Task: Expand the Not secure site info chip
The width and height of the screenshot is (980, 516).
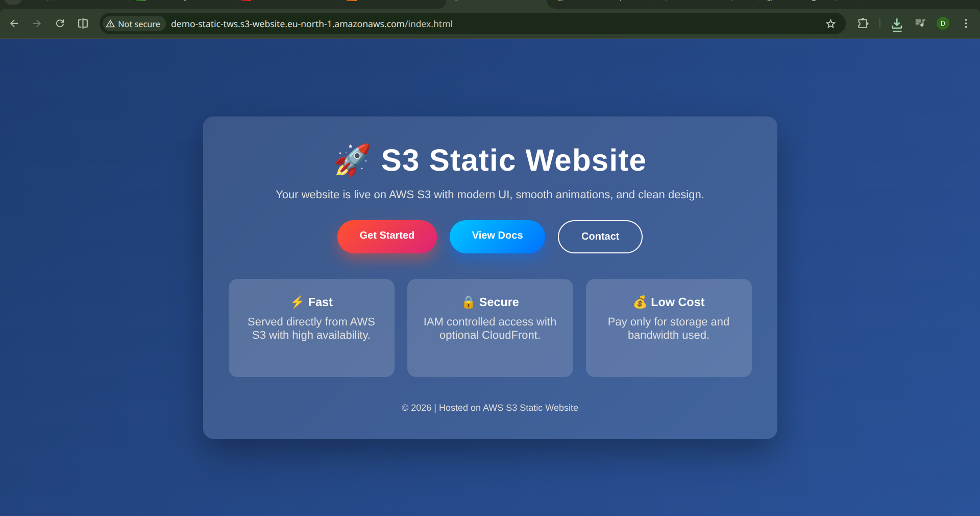Action: (133, 24)
